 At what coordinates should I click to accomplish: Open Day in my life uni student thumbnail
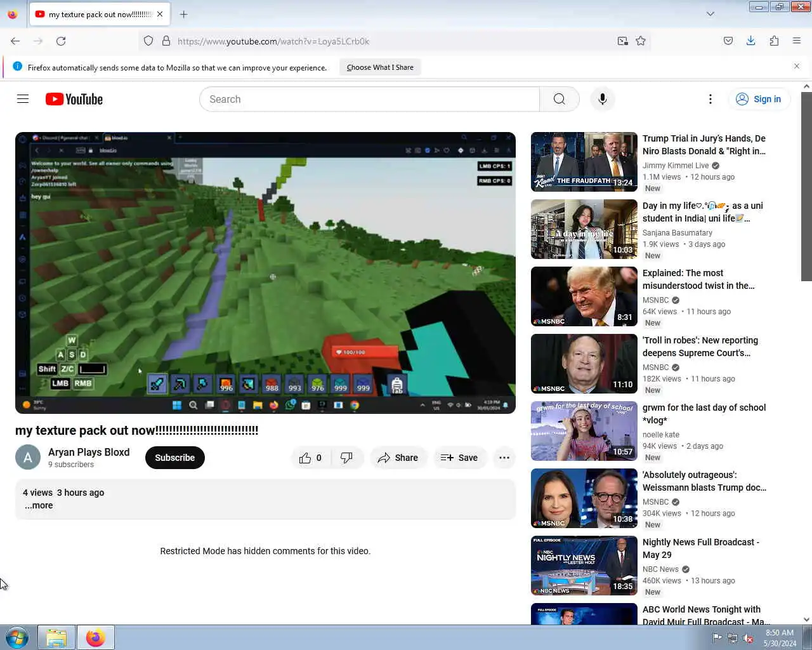point(584,229)
